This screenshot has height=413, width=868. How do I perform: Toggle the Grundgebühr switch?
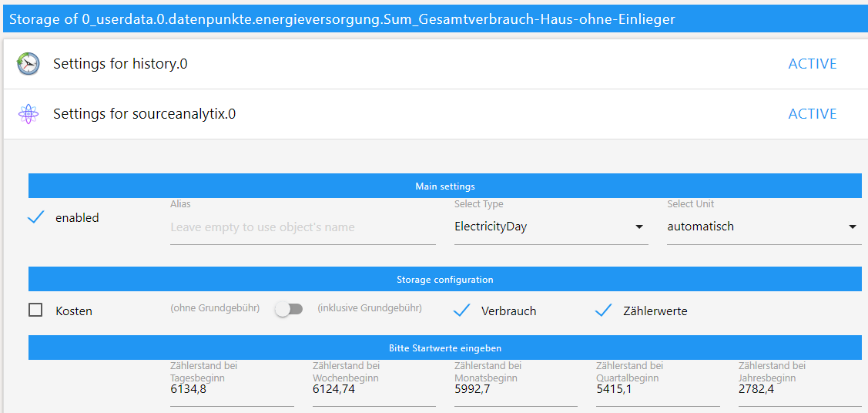coord(289,310)
